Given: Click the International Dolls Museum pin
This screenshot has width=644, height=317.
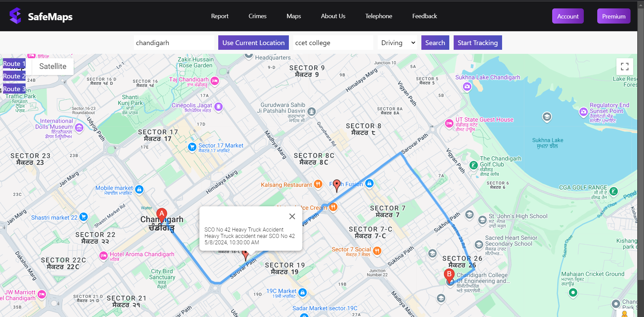Looking at the screenshot, I should (x=79, y=128).
